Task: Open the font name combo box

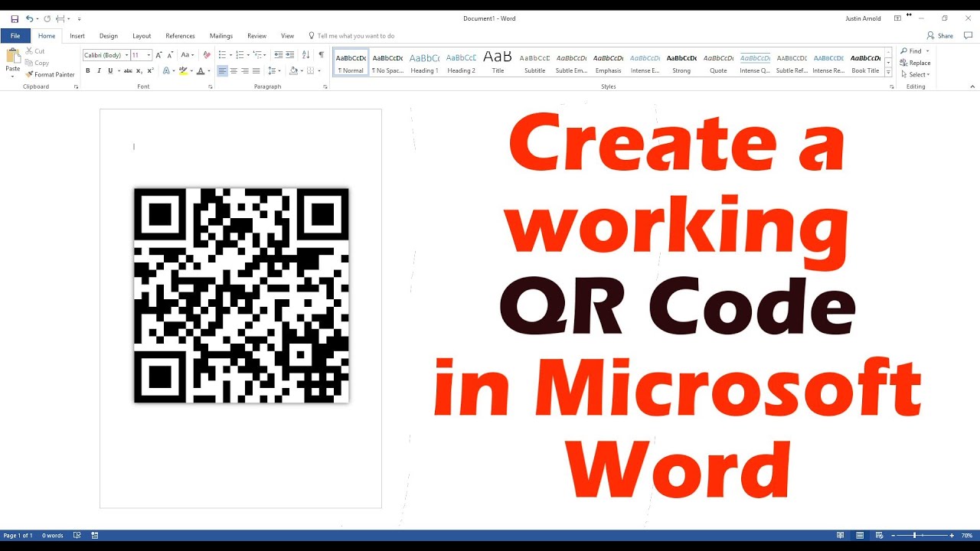Action: [x=105, y=55]
